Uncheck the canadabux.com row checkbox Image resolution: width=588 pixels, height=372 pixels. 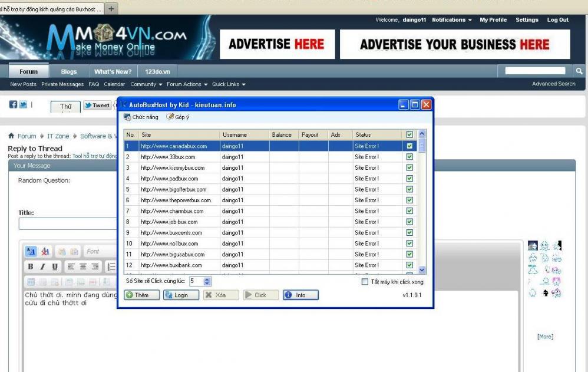(409, 146)
